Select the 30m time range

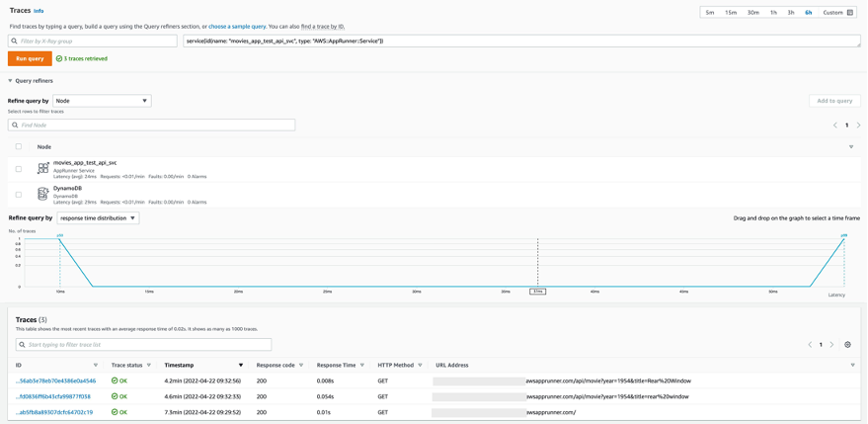pyautogui.click(x=753, y=12)
